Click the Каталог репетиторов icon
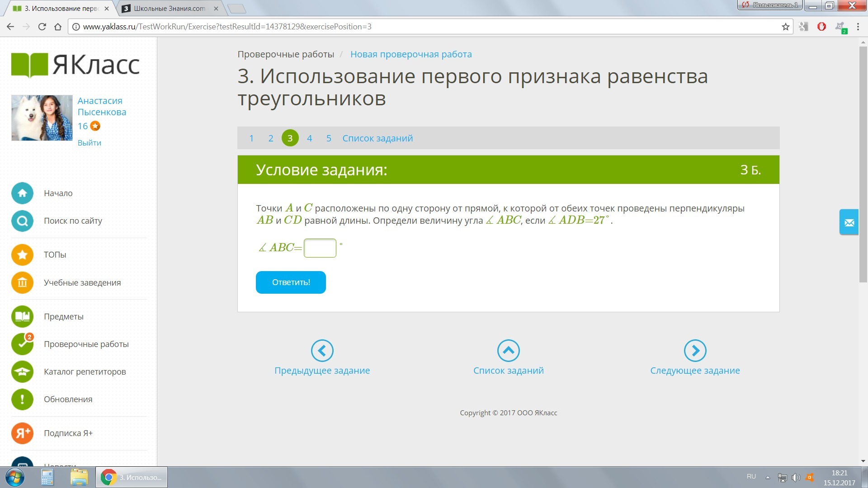The image size is (868, 488). coord(22,372)
